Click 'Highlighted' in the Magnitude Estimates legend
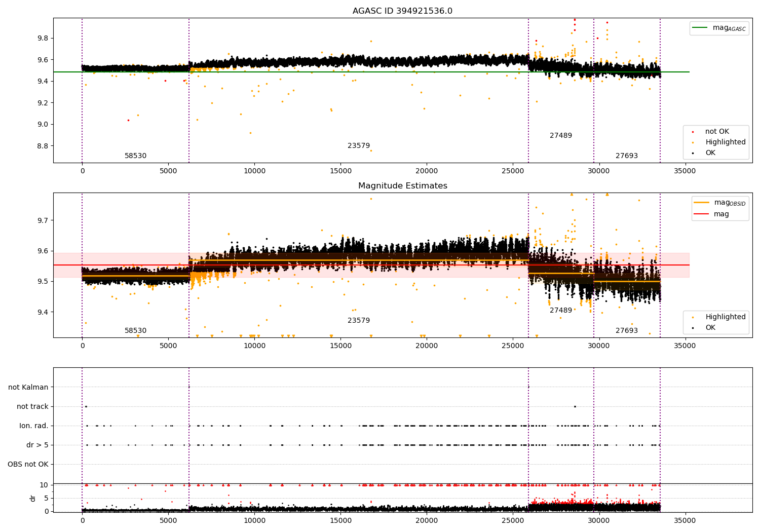This screenshot has width=760, height=532. 726,317
